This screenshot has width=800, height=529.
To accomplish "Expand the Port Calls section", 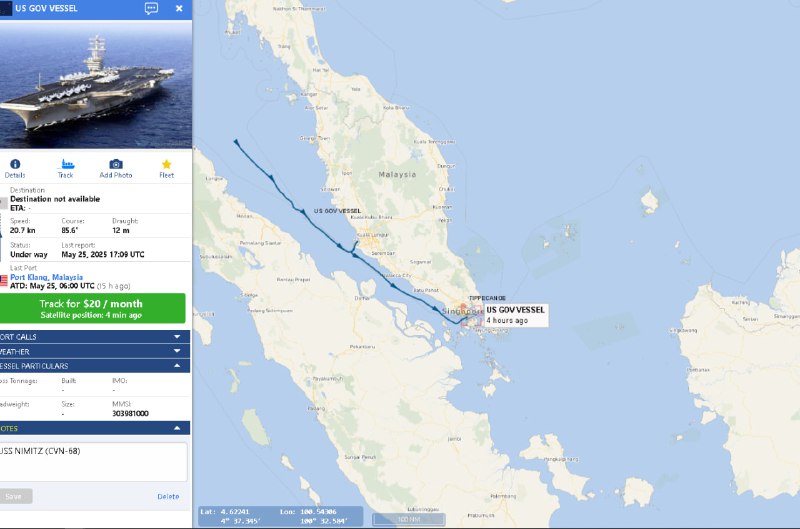I will tap(95, 337).
